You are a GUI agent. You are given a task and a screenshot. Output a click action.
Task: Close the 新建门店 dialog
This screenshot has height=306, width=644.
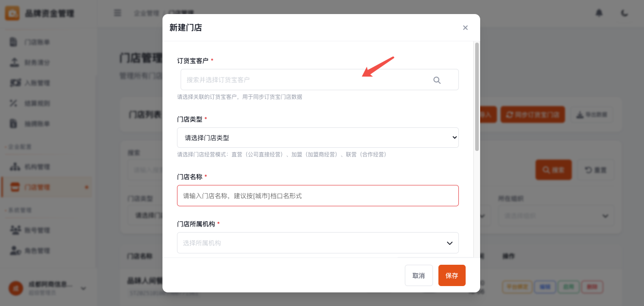[465, 28]
